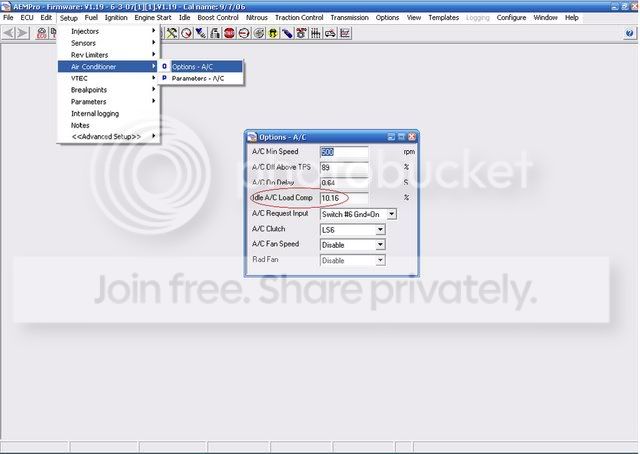The height and width of the screenshot is (454, 640).
Task: Click the A/C Off Above TPS field
Action: pyautogui.click(x=344, y=167)
